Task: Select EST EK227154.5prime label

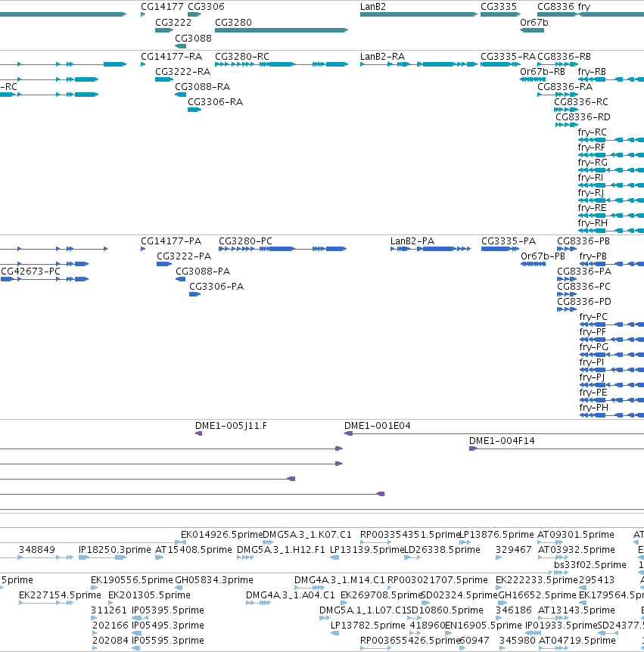Action: (60, 595)
